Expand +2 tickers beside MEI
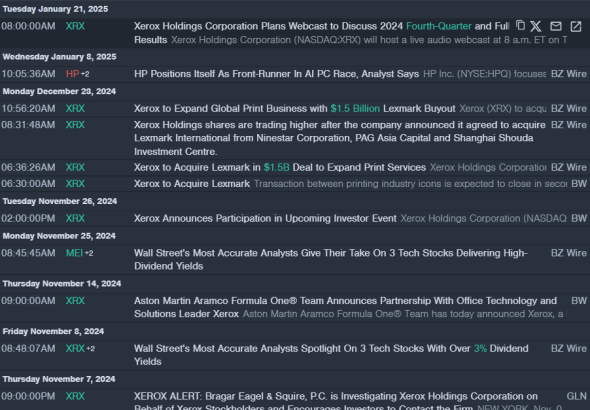 coord(89,253)
